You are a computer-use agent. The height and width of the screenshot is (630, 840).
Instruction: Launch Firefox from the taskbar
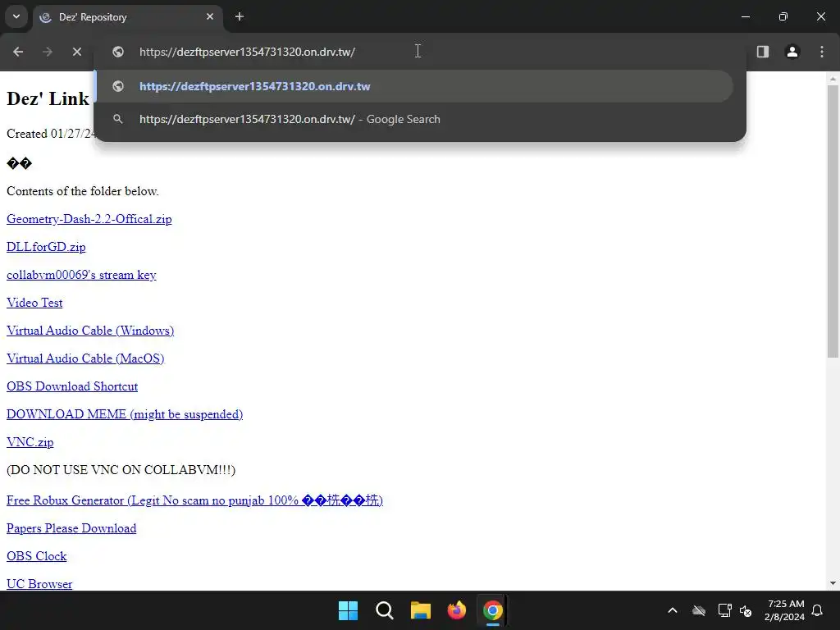(x=456, y=610)
